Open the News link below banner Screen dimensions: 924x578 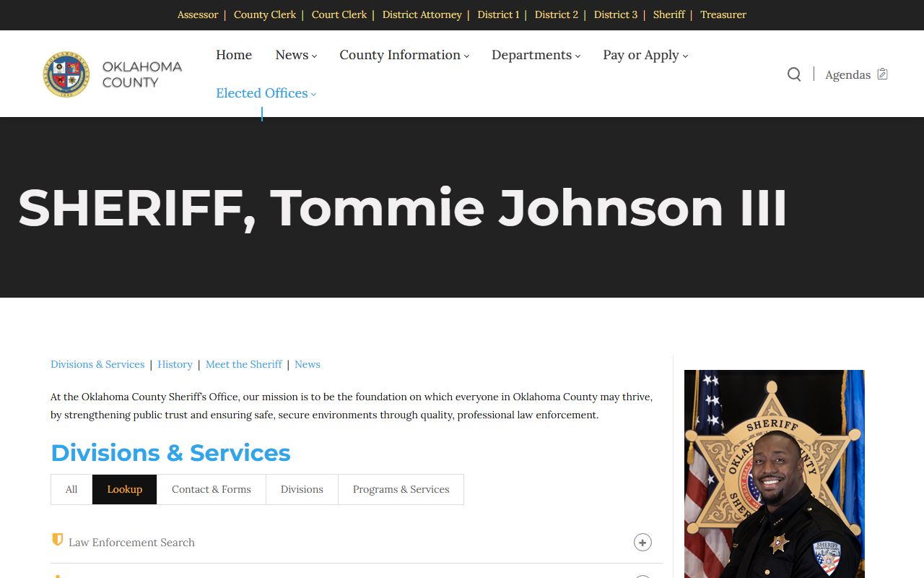tap(308, 364)
